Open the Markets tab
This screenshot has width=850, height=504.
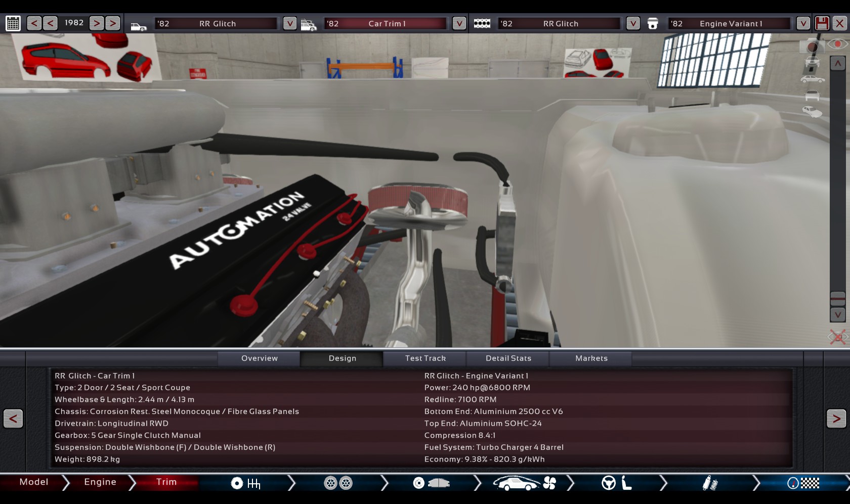[591, 358]
